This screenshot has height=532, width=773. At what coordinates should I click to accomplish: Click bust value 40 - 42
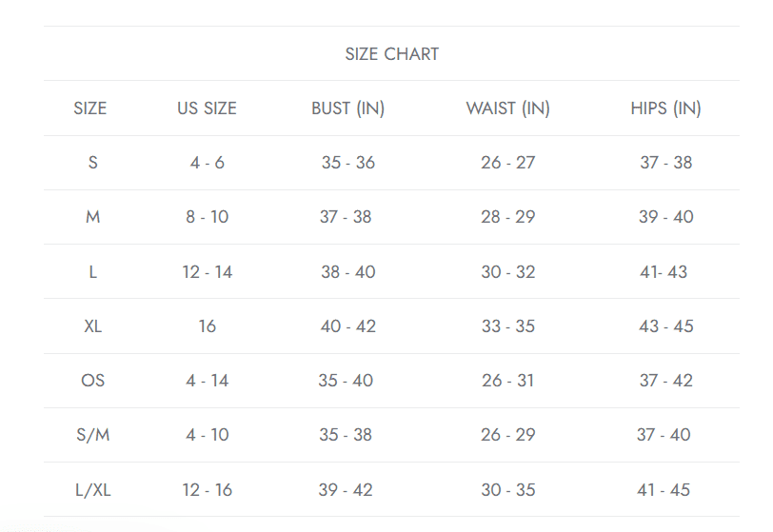pyautogui.click(x=348, y=325)
